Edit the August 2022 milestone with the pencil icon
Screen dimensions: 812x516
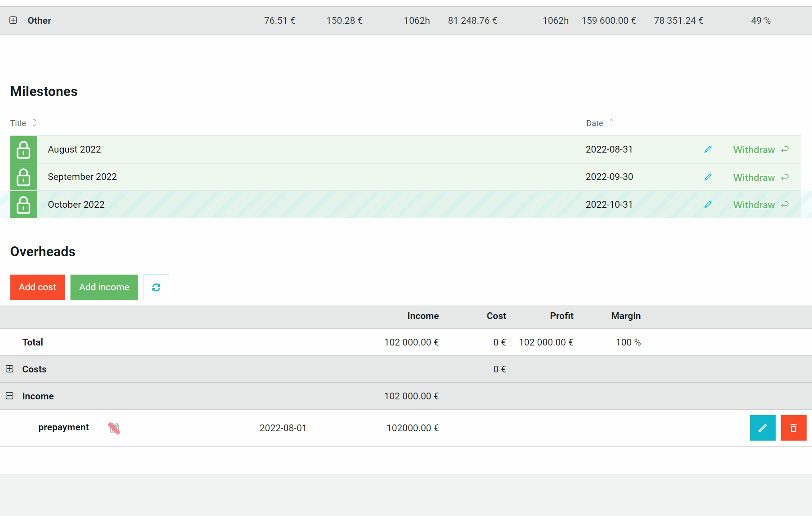coord(708,149)
